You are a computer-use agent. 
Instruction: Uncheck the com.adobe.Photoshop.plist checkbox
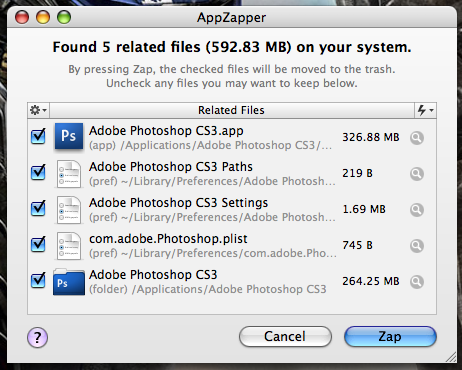[x=38, y=244]
